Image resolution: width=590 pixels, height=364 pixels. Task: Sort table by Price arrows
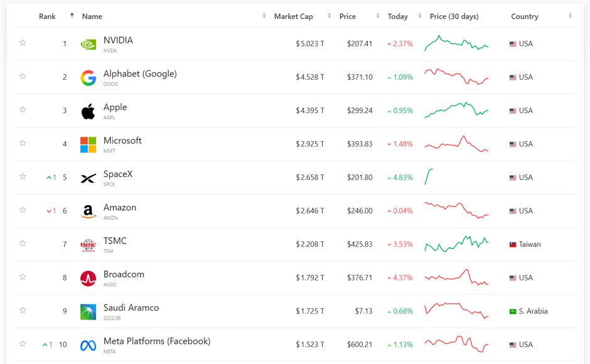tap(378, 16)
